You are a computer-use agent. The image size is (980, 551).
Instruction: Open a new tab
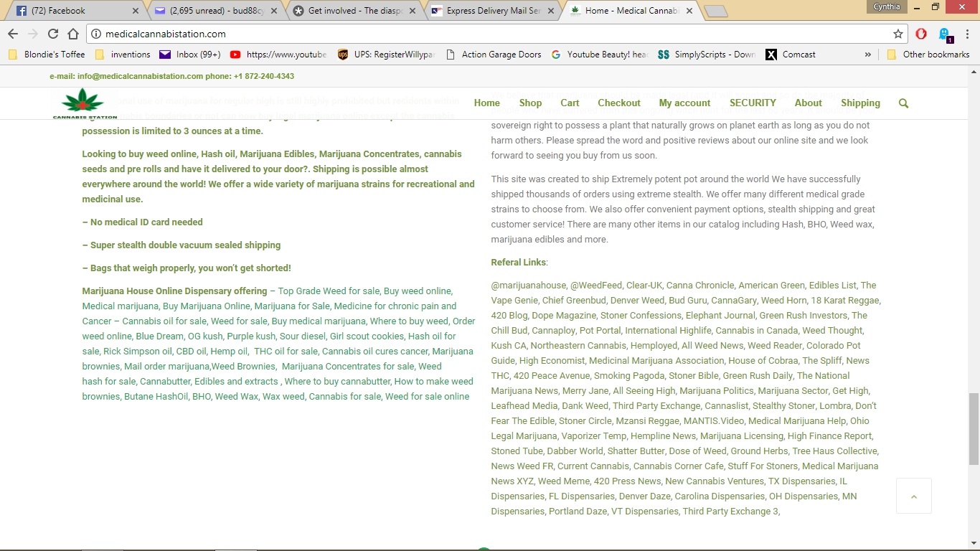click(715, 11)
